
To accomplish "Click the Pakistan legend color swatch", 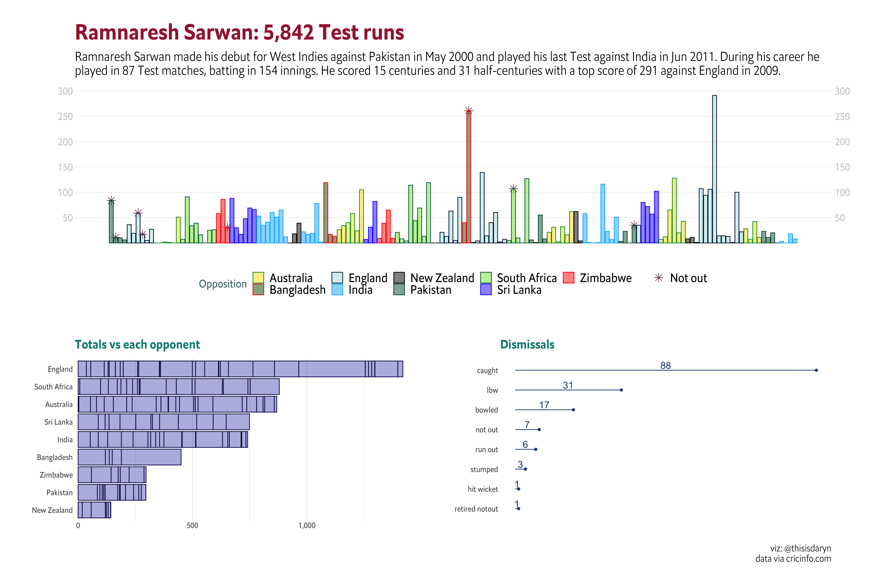I will pos(399,289).
